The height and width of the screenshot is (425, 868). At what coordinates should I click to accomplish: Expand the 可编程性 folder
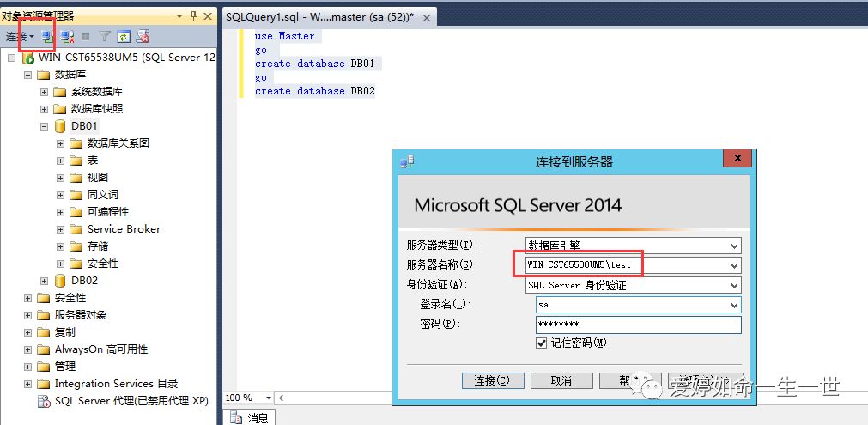(60, 212)
